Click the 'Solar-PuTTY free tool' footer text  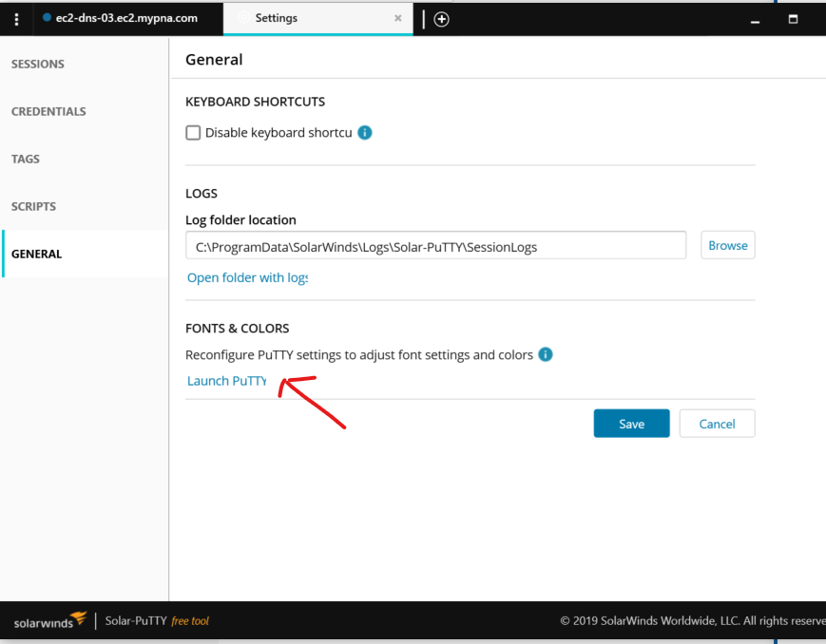pos(157,621)
